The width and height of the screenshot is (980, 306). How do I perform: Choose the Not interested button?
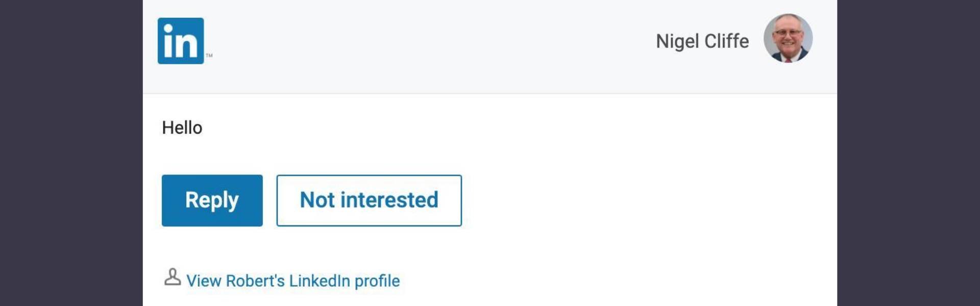(369, 200)
